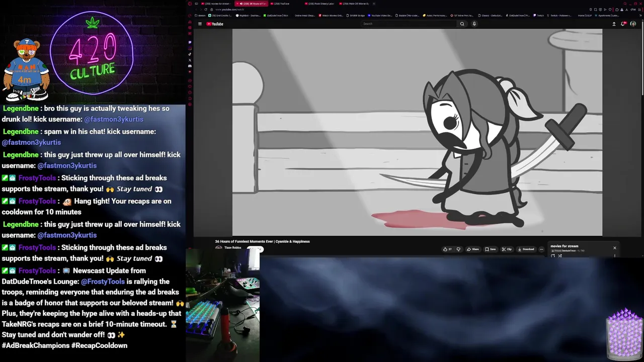This screenshot has height=362, width=644.
Task: Open the YouTube create upload icon
Action: [x=614, y=24]
